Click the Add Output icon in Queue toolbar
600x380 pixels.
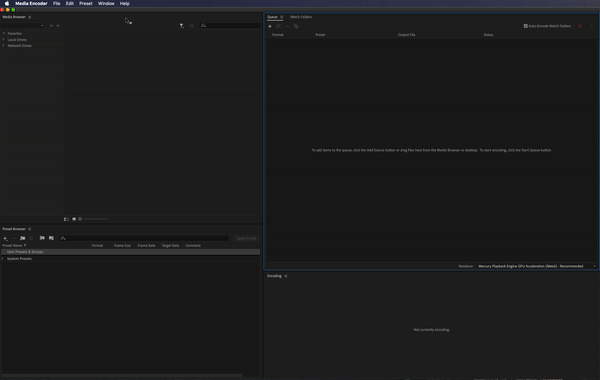tap(278, 26)
